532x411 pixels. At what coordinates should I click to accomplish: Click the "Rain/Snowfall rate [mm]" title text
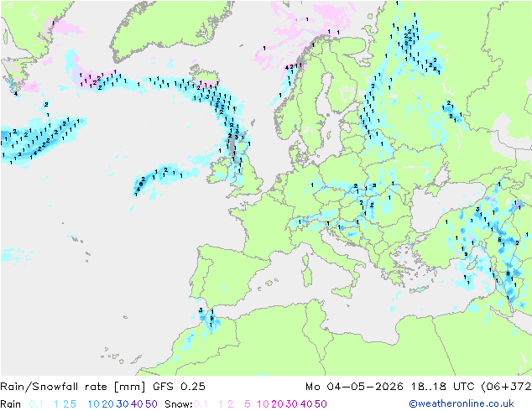click(73, 387)
